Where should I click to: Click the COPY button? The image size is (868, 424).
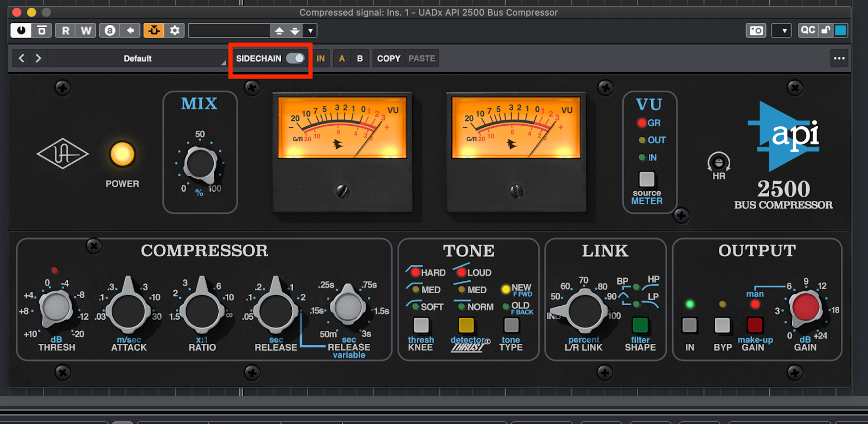(388, 59)
